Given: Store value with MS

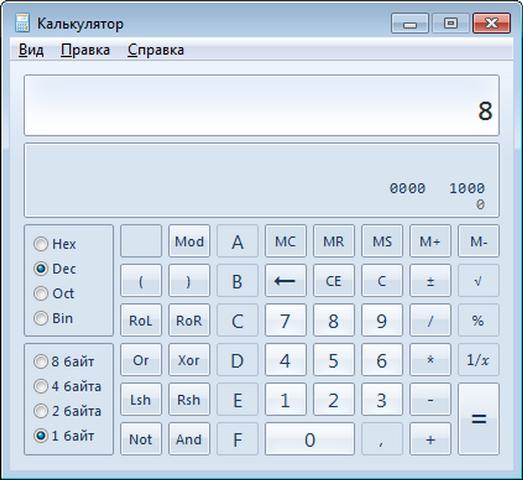Looking at the screenshot, I should (382, 241).
